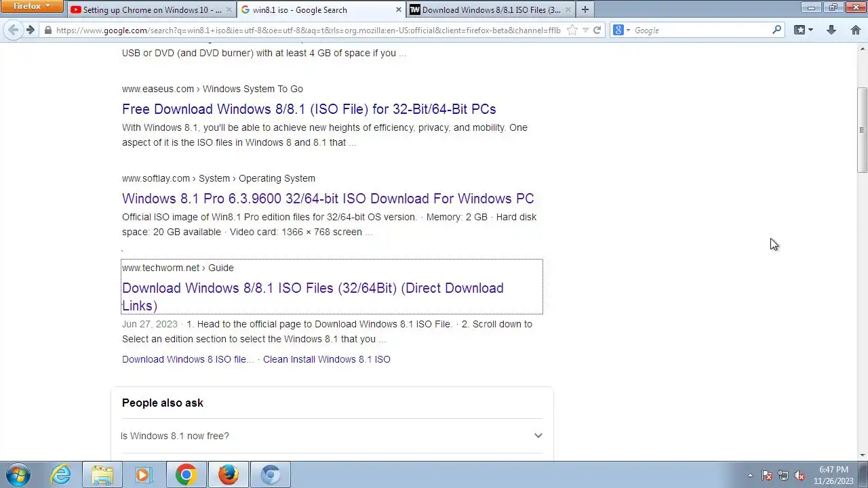
Task: Open Windows Media Player from taskbar
Action: [x=144, y=474]
